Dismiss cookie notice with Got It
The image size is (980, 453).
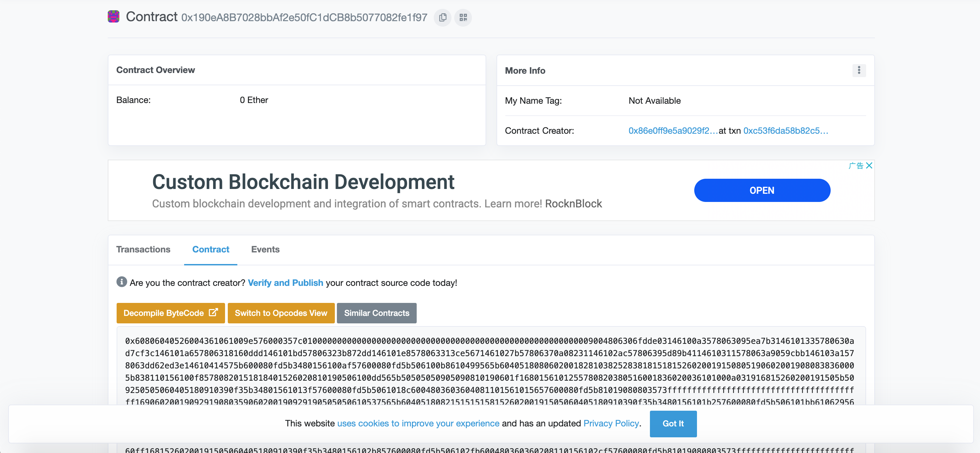[x=673, y=424]
